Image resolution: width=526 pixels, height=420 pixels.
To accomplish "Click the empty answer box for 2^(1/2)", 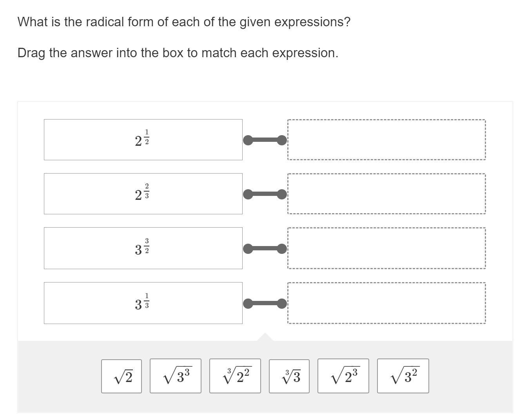I will (386, 139).
